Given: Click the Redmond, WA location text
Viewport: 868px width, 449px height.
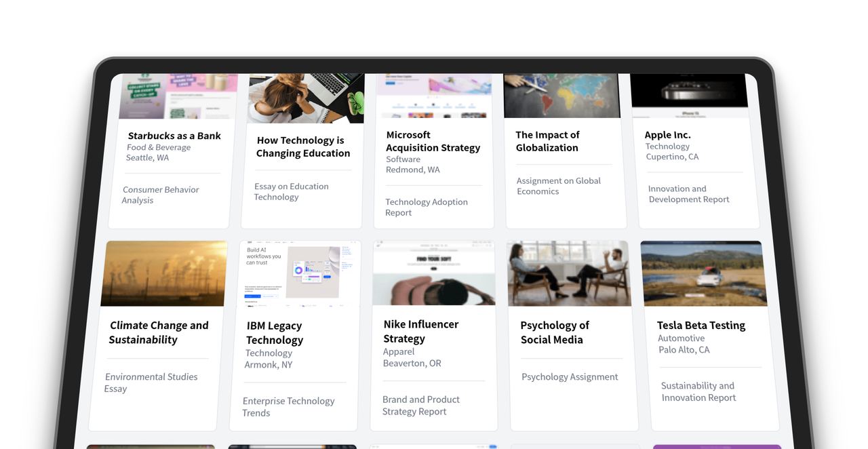Looking at the screenshot, I should [413, 170].
